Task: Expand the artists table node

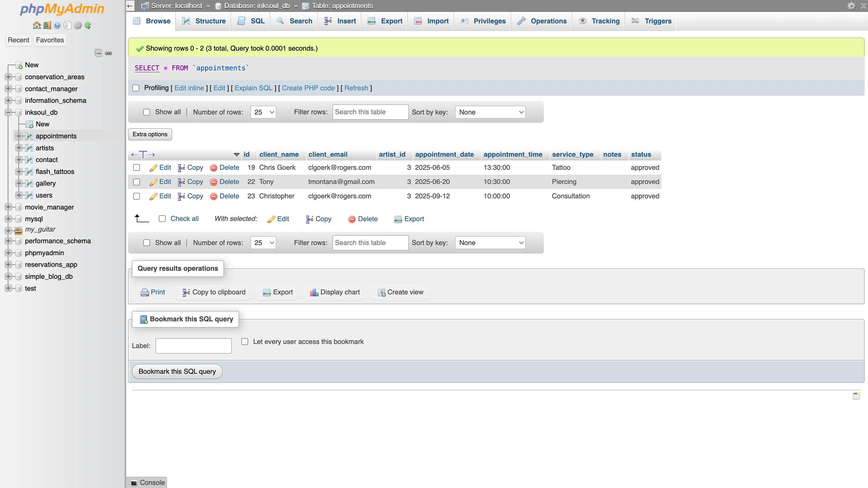Action: pyautogui.click(x=19, y=148)
